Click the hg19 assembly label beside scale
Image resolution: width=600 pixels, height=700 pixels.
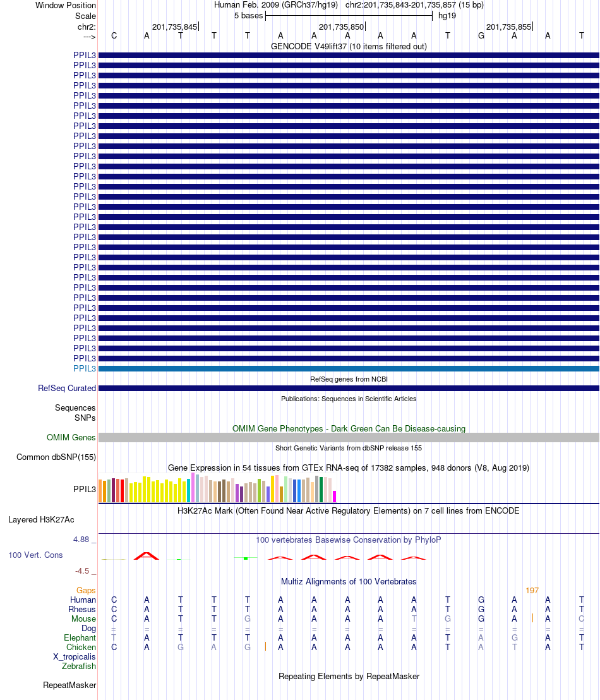447,16
